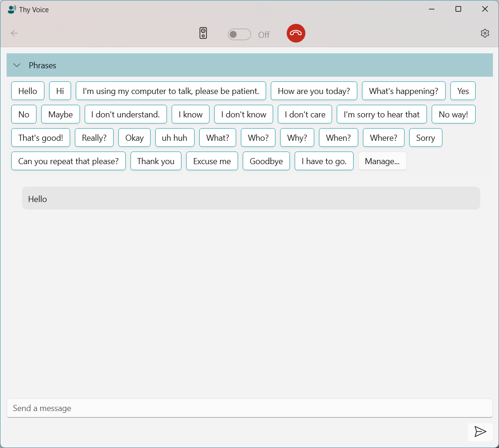The image size is (499, 448).
Task: Say the phrase 'How are you today?'
Action: (314, 91)
